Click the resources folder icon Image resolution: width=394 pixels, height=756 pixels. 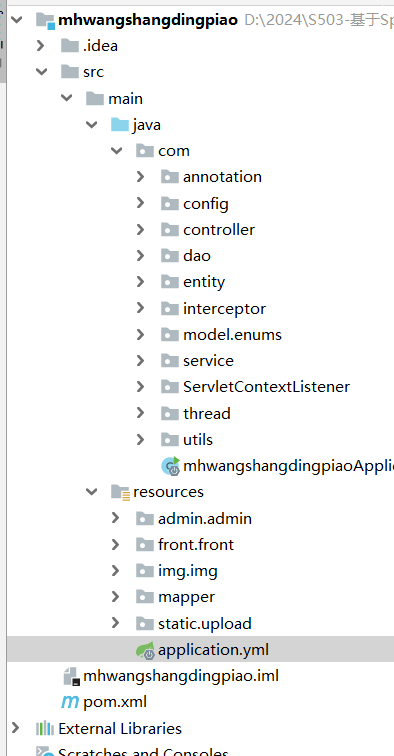[x=120, y=492]
